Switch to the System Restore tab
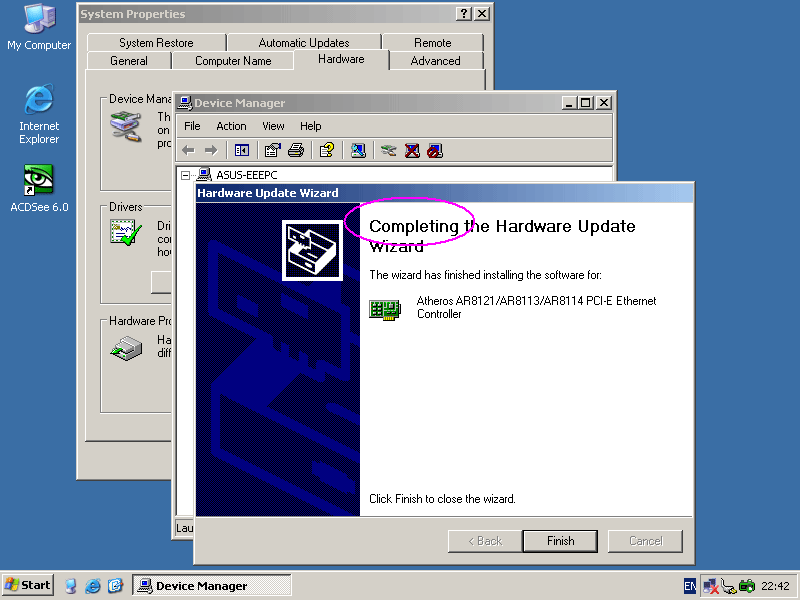 click(x=156, y=43)
